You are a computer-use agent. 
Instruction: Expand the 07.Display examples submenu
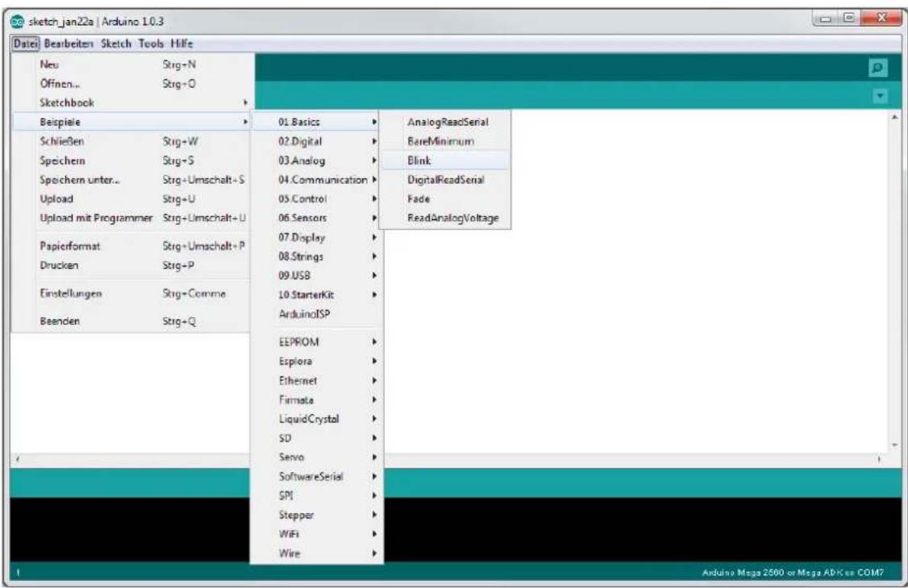click(317, 237)
